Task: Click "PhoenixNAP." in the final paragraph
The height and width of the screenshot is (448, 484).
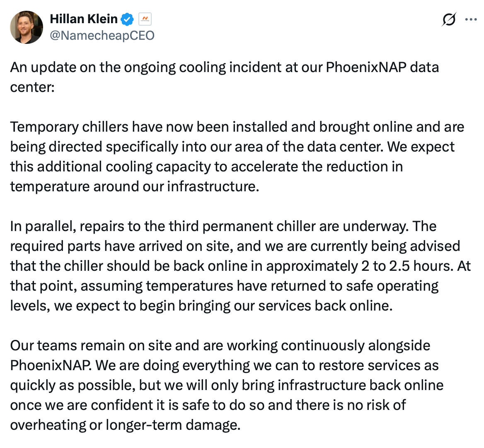Action: point(51,366)
